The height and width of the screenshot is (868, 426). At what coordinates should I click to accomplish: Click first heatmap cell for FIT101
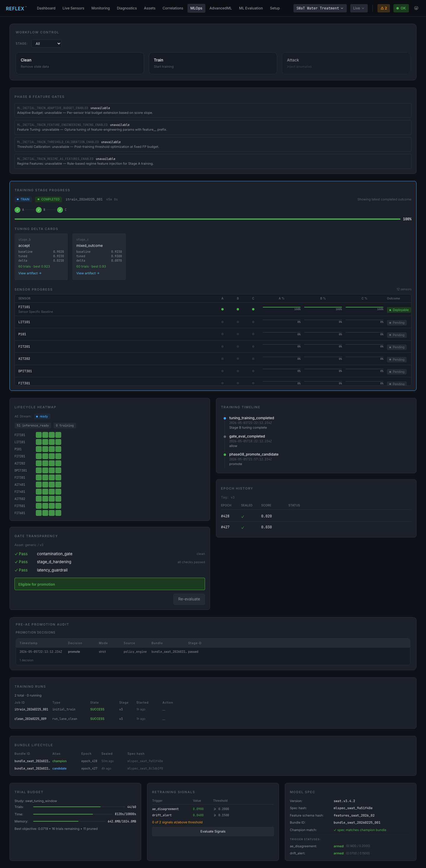[39, 435]
